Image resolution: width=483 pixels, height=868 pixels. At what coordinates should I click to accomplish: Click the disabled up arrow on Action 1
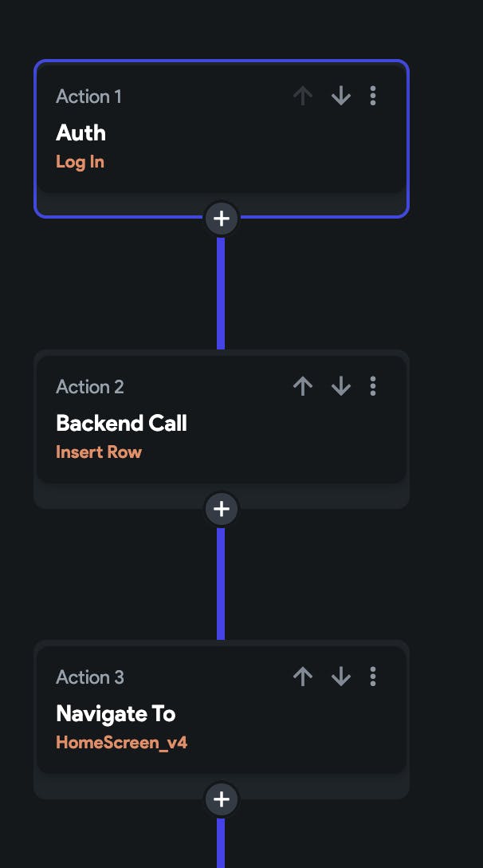(x=302, y=97)
